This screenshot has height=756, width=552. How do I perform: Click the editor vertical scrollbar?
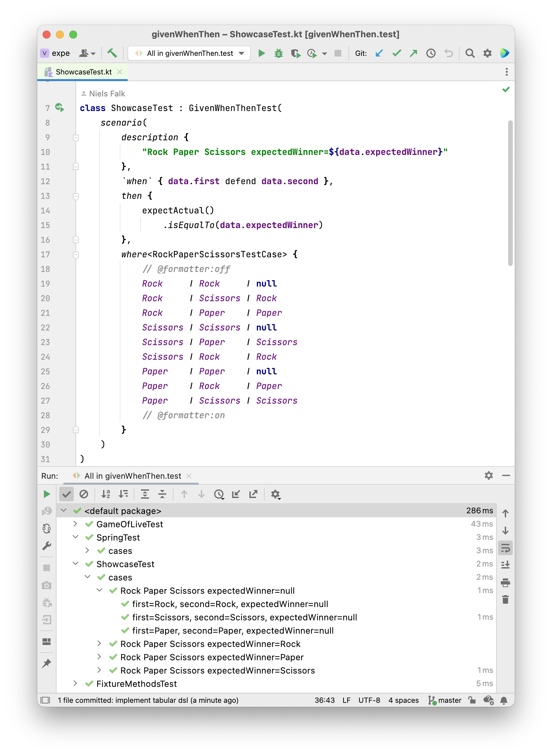pos(510,193)
